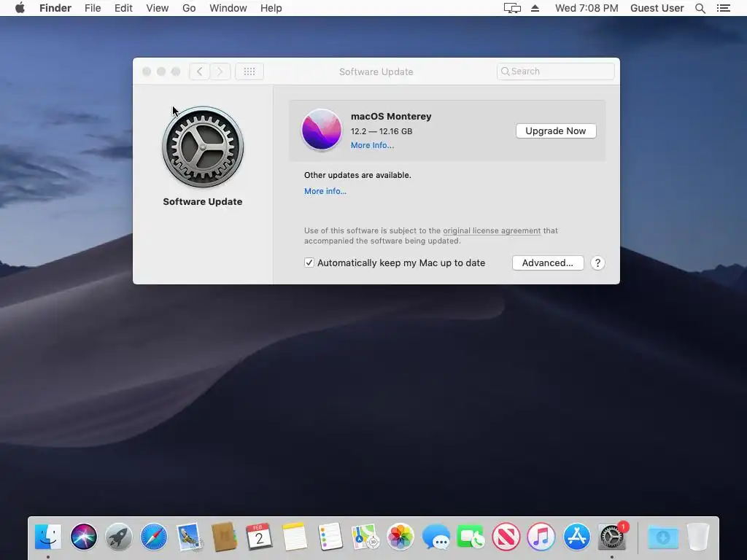Open Trash in the dock
This screenshot has width=747, height=560.
pyautogui.click(x=698, y=537)
